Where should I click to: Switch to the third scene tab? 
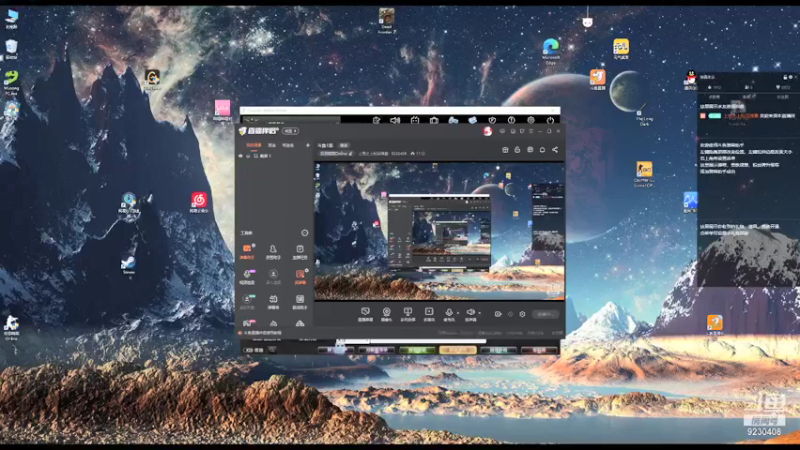tap(288, 145)
